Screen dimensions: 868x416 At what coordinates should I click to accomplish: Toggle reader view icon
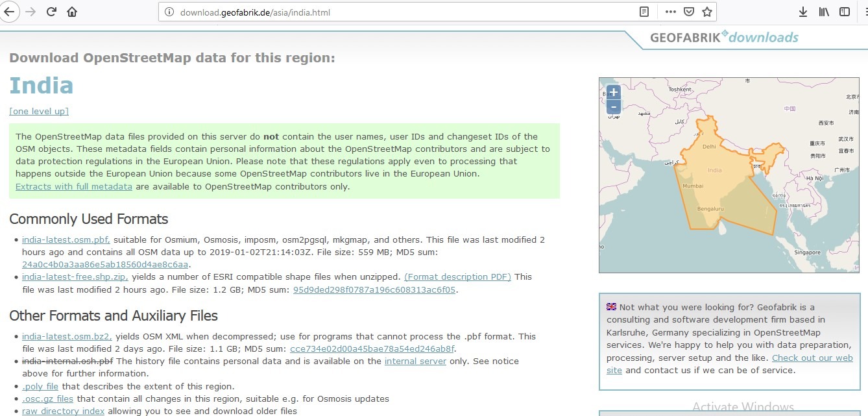coord(644,12)
